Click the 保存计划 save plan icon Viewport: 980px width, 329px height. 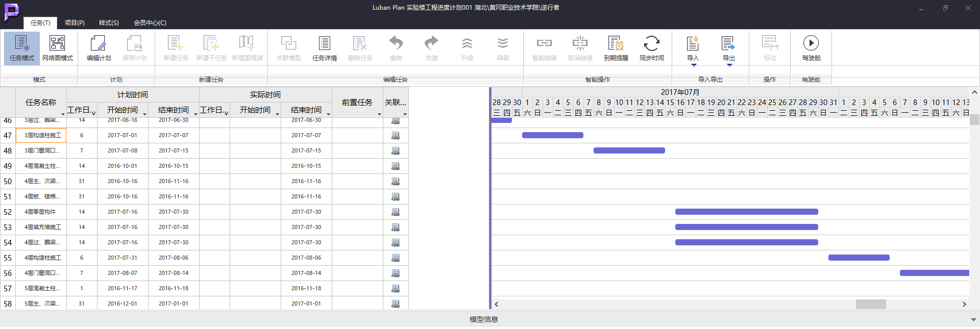tap(134, 43)
